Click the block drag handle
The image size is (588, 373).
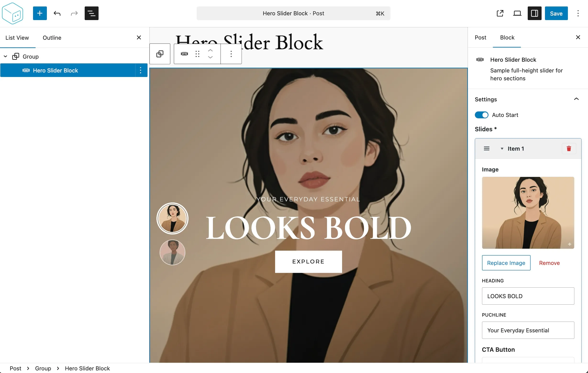click(x=198, y=54)
